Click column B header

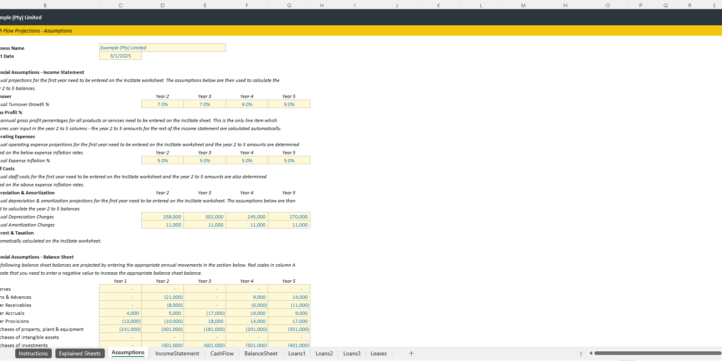(x=45, y=5)
